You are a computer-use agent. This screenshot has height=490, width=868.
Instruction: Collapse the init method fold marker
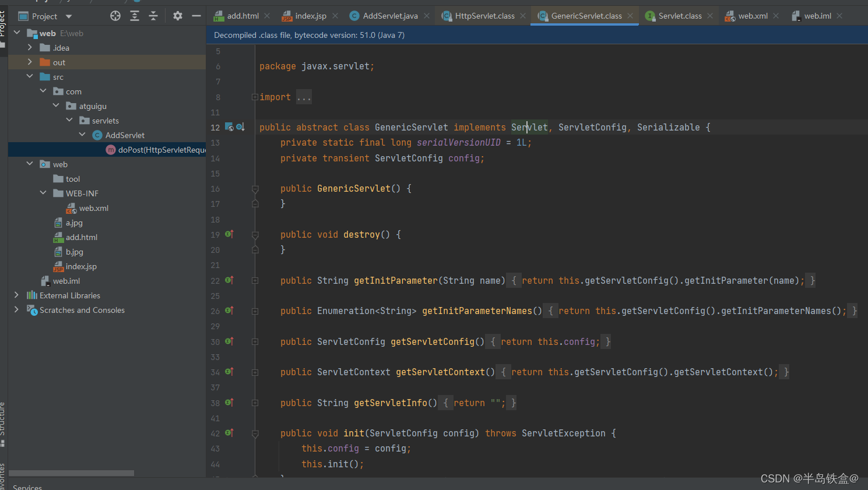point(255,433)
